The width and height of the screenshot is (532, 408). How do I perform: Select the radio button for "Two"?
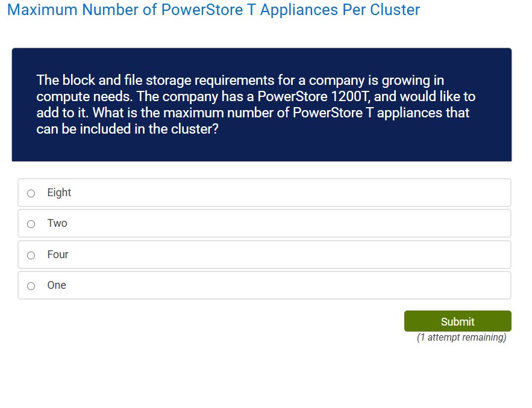tap(31, 223)
